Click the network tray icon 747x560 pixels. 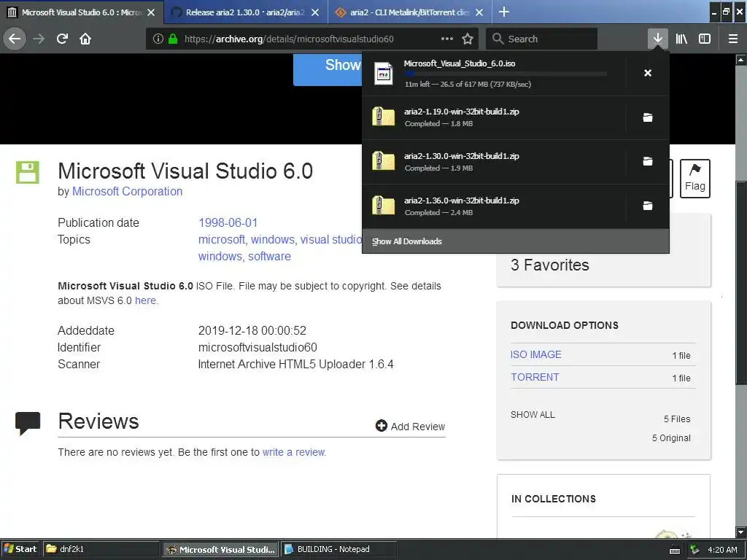click(694, 550)
